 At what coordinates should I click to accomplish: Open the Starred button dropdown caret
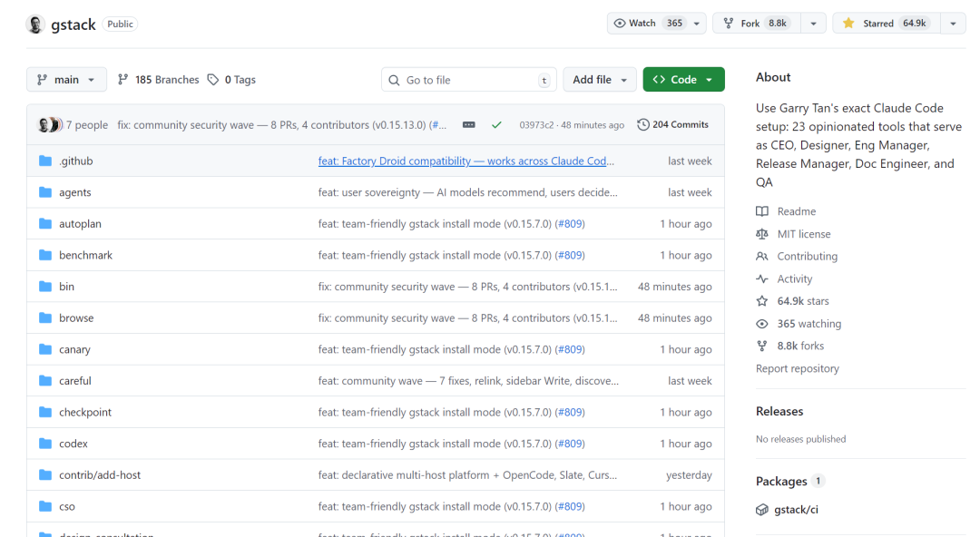point(951,24)
